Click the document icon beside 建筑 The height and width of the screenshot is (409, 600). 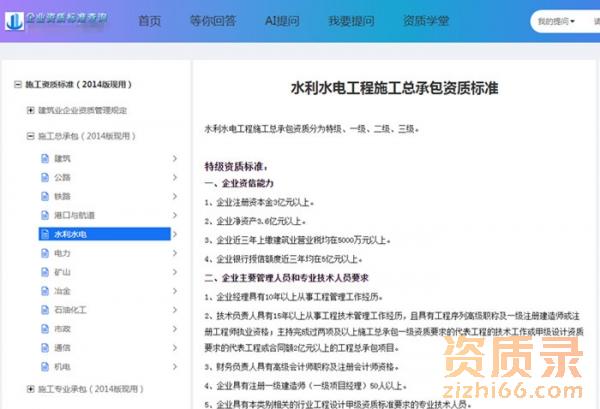pyautogui.click(x=43, y=159)
